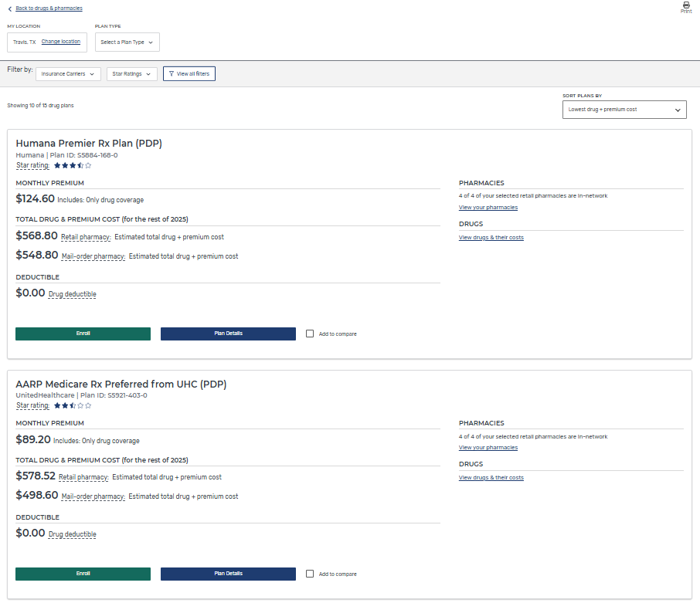Click the Print icon
The image size is (700, 603).
[685, 5]
